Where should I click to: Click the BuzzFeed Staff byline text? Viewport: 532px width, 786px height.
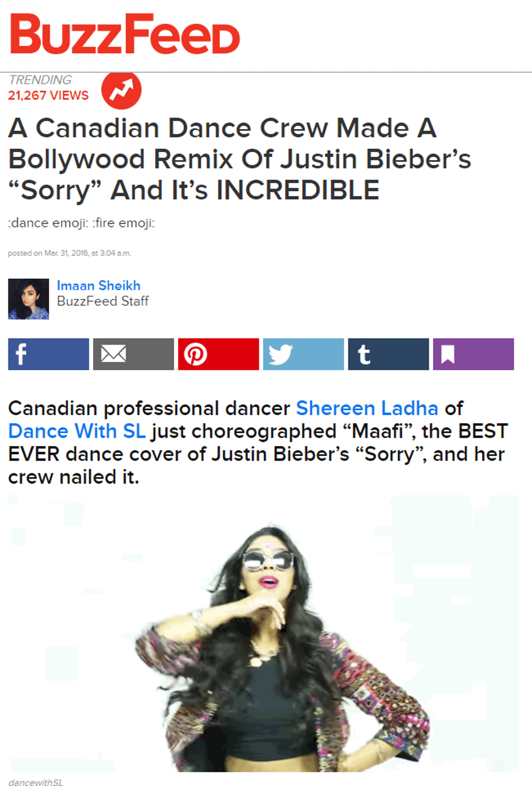coord(103,301)
